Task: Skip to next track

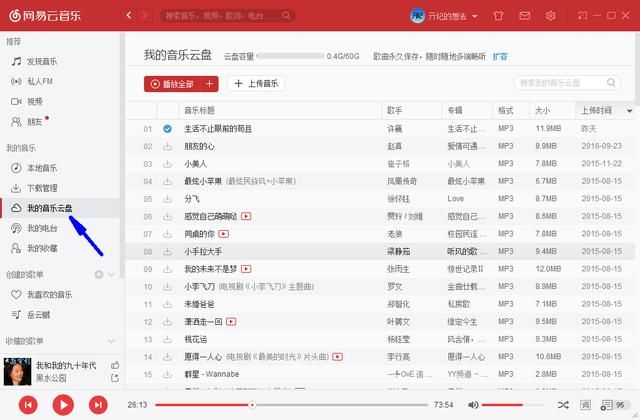Action: 98,405
